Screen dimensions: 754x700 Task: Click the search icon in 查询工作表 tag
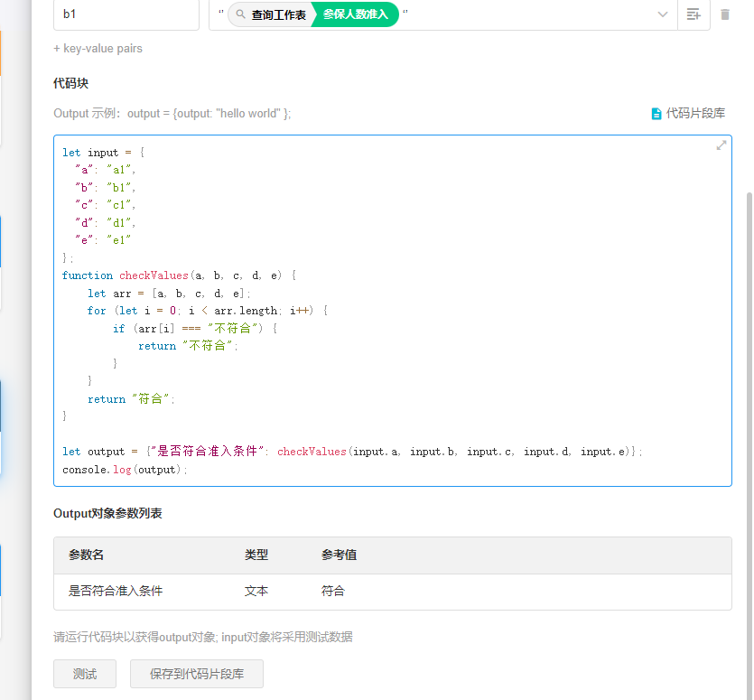pyautogui.click(x=240, y=14)
